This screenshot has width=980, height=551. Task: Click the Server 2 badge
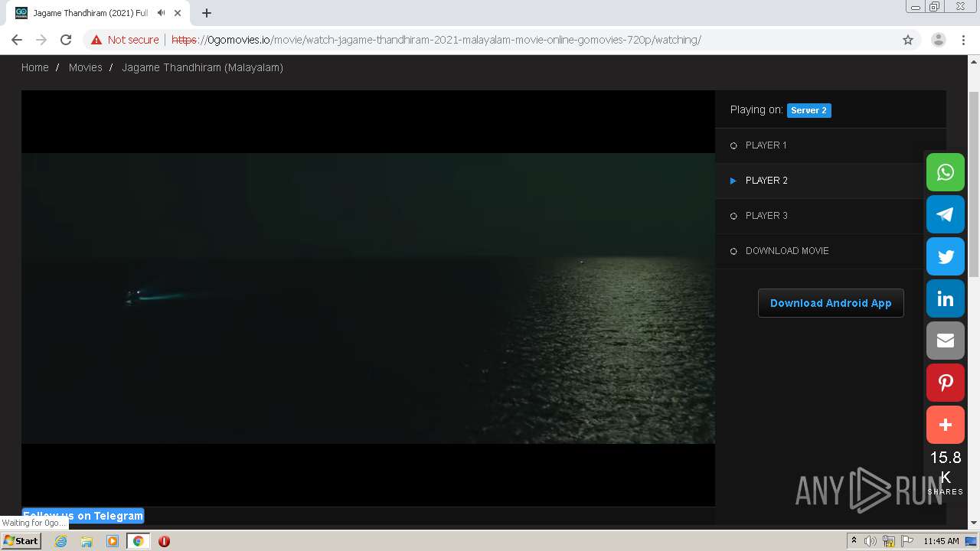point(808,110)
